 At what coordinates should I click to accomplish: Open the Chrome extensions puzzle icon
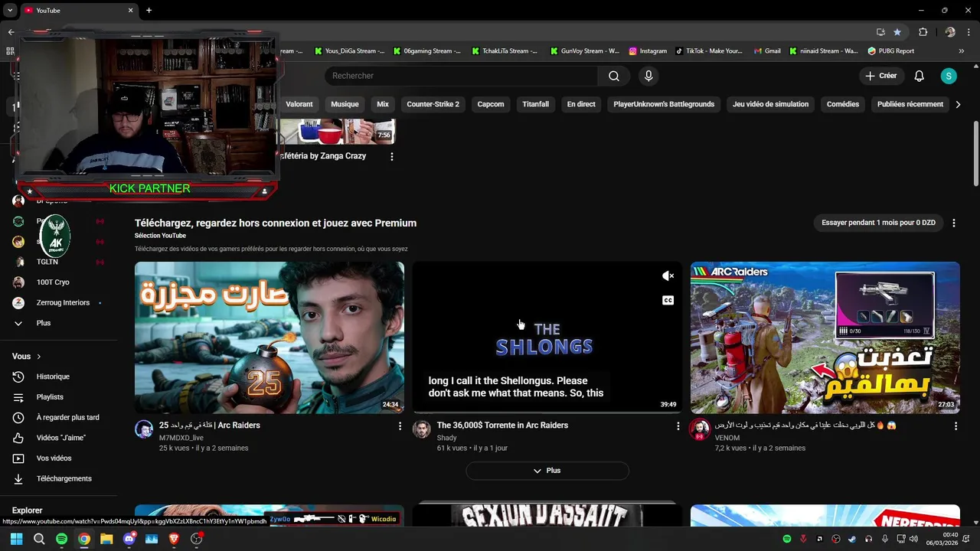923,32
